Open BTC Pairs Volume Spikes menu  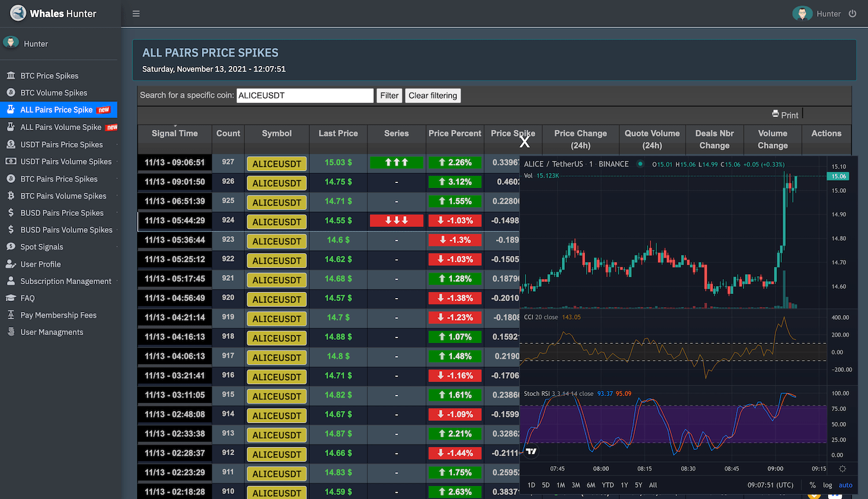(x=64, y=196)
